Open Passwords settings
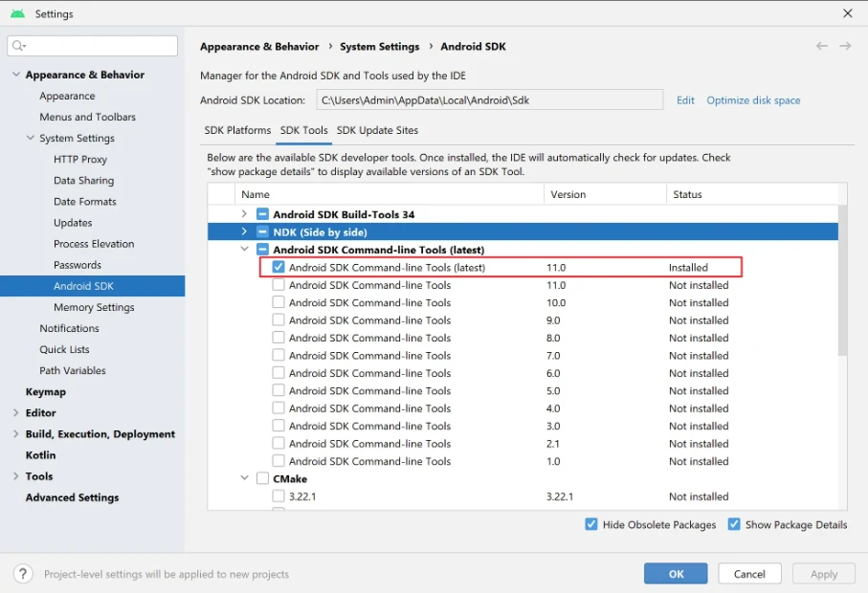Image resolution: width=868 pixels, height=593 pixels. click(x=78, y=265)
